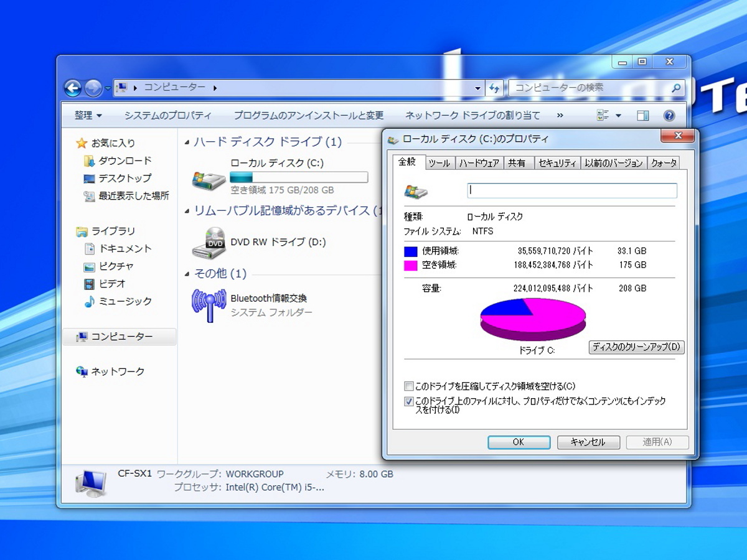The width and height of the screenshot is (747, 560).
Task: Click the ネットワーク icon in navigation pane
Action: [82, 371]
